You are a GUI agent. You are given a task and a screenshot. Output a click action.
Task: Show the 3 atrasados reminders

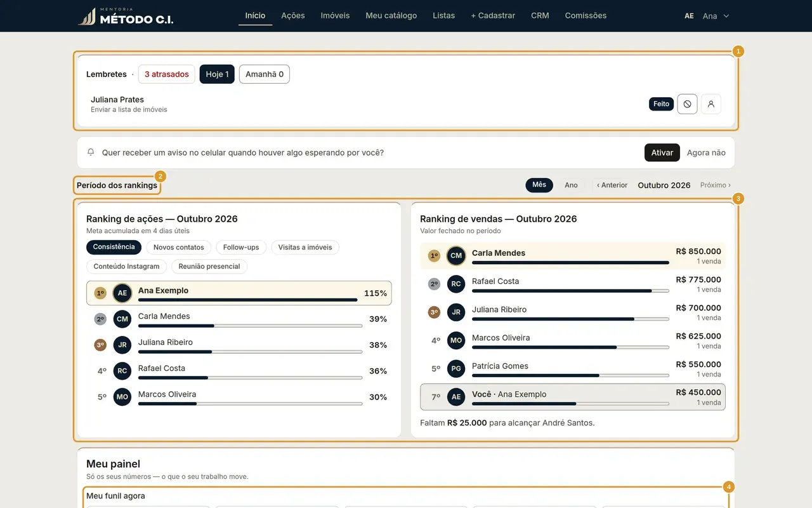[167, 74]
